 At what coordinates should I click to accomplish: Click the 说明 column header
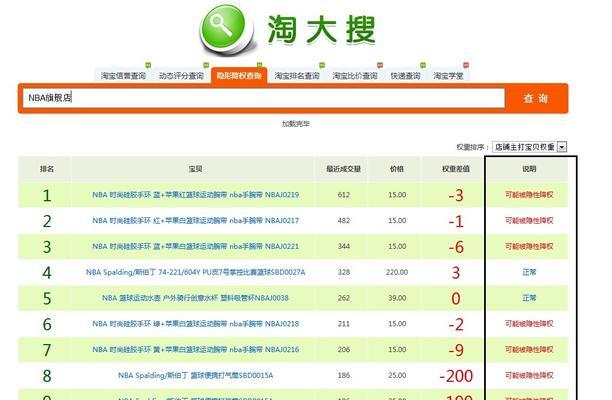point(529,169)
